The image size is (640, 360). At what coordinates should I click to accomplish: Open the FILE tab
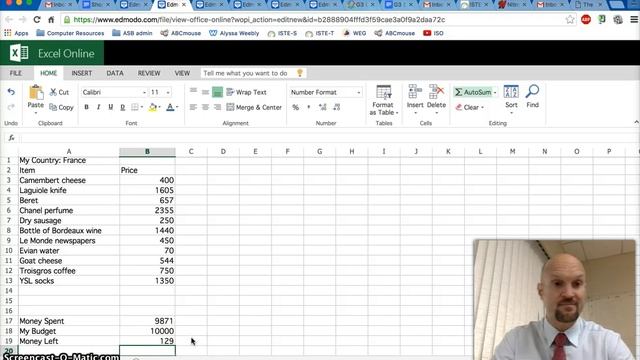tap(16, 73)
